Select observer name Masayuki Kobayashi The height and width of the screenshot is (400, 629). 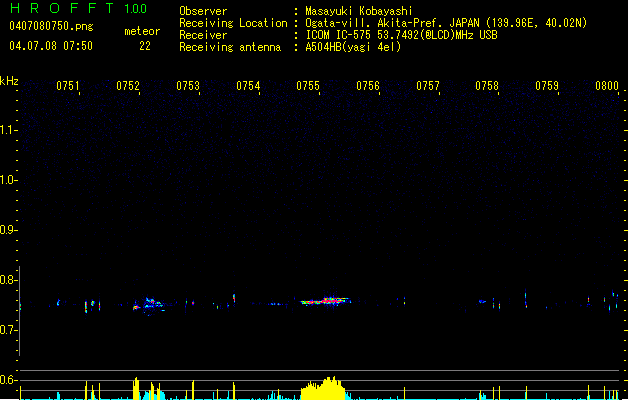click(359, 11)
